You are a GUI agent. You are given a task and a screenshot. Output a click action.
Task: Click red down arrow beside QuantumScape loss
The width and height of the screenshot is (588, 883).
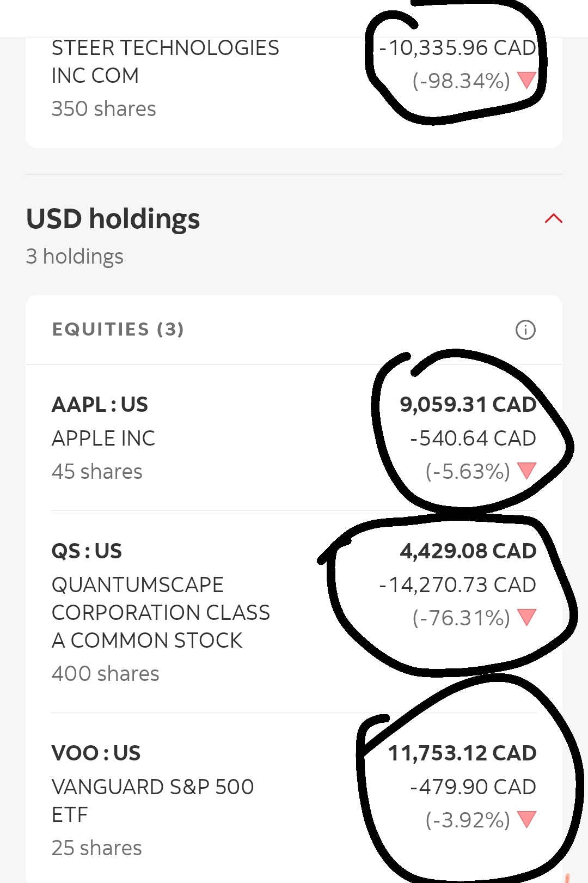[x=526, y=617]
